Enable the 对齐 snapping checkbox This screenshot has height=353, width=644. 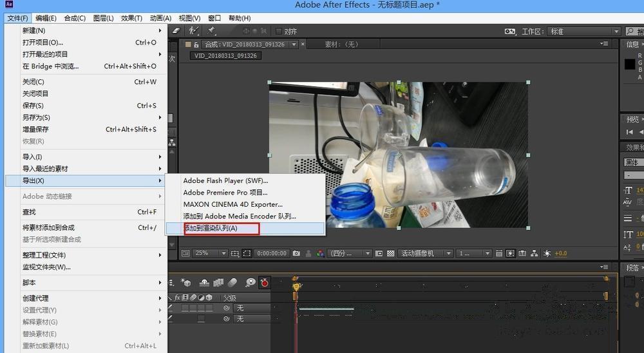pos(278,31)
